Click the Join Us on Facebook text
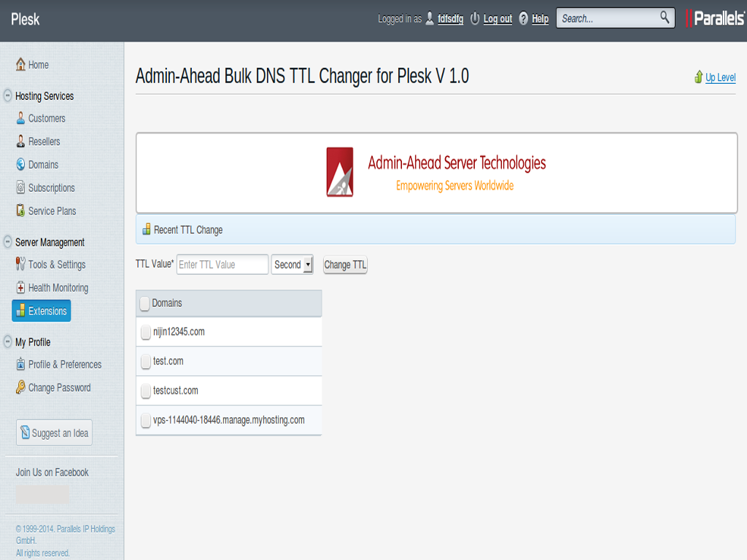 coord(52,472)
